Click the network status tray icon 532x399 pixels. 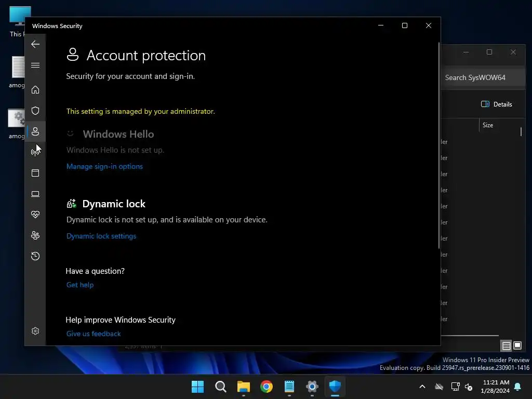point(455,387)
